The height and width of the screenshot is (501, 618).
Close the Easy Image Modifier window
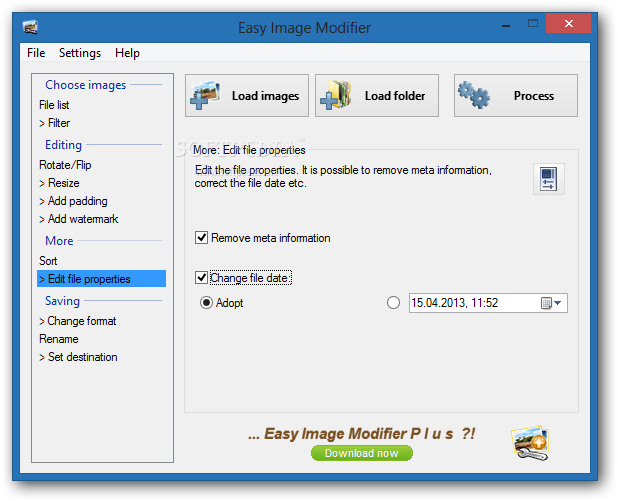tap(568, 24)
